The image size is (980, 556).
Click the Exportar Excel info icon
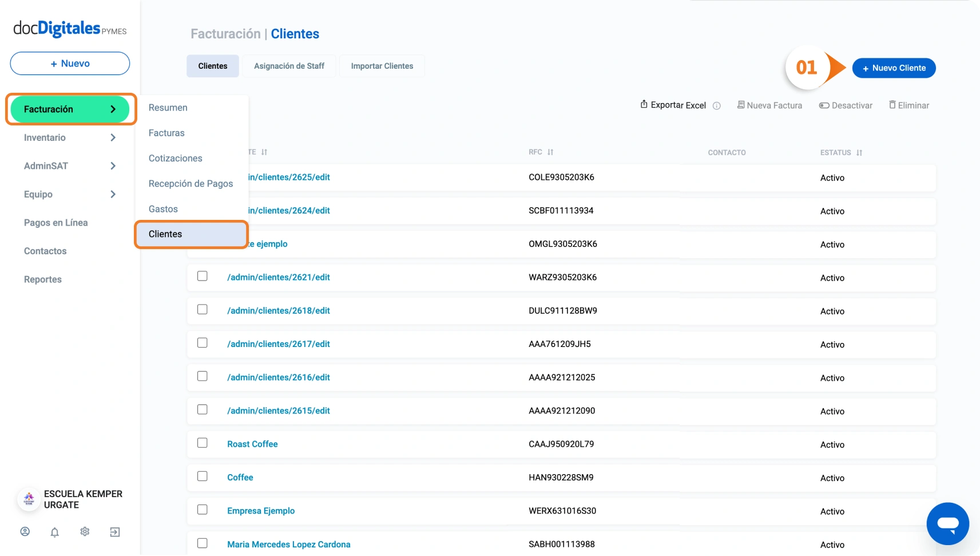point(717,106)
